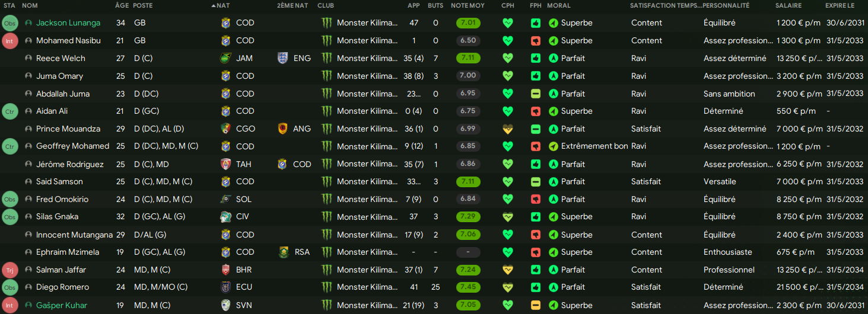Screen dimensions: 868x314
Task: Click Monster club logo in Silas Gnaka row
Action: point(326,217)
